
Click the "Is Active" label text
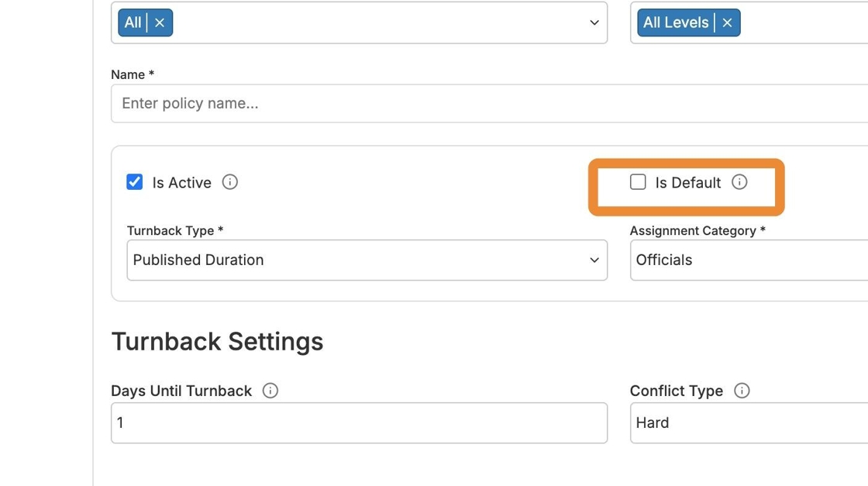pos(181,183)
